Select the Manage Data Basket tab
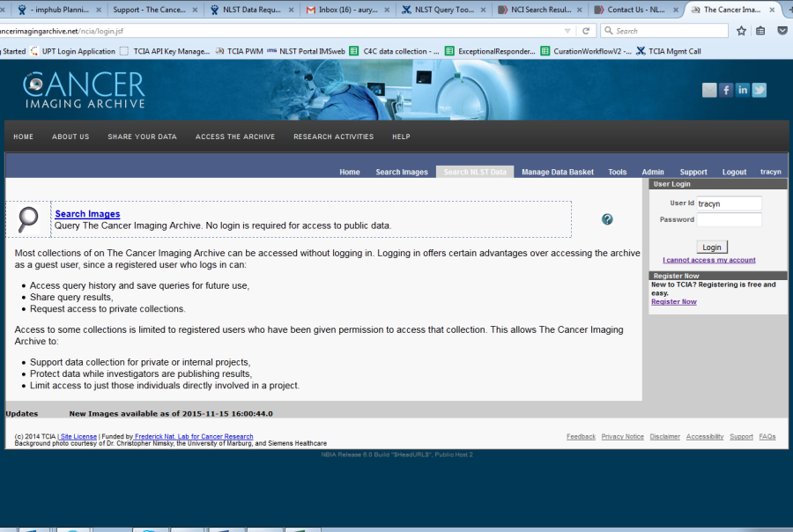The width and height of the screenshot is (793, 532). pos(558,172)
